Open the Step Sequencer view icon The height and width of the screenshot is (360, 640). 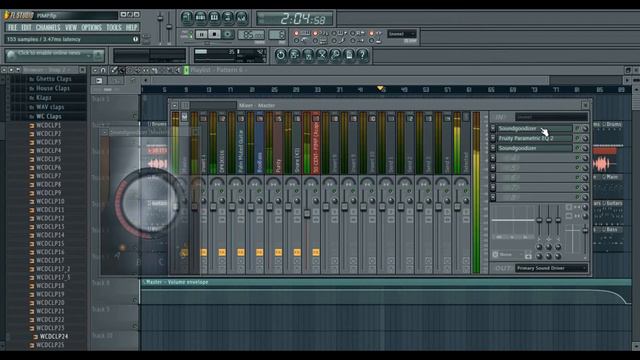[200, 18]
